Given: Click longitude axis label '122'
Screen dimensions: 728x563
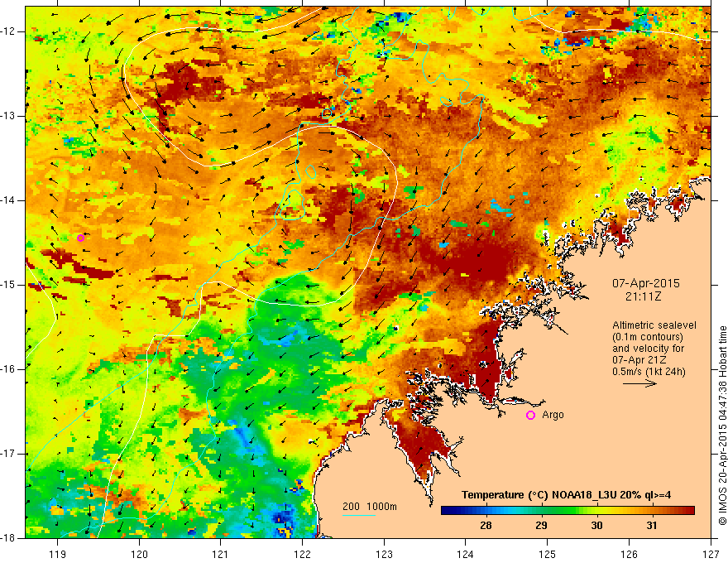Looking at the screenshot, I should [302, 554].
